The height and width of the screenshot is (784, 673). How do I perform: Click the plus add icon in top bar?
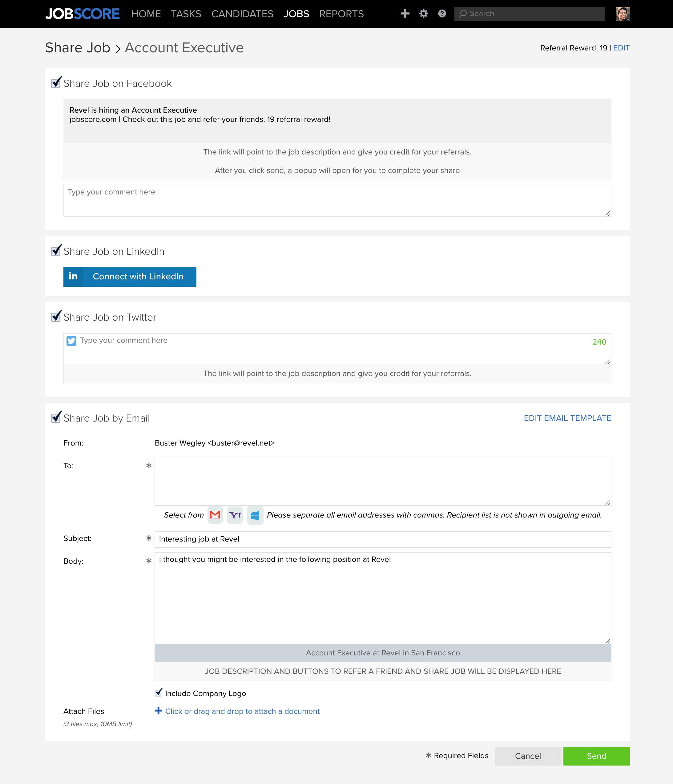[x=405, y=14]
